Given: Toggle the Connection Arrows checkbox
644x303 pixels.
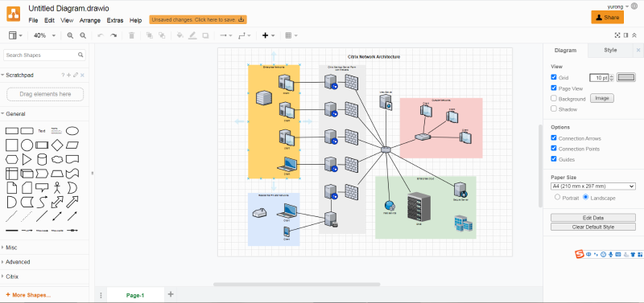Looking at the screenshot, I should (x=554, y=137).
